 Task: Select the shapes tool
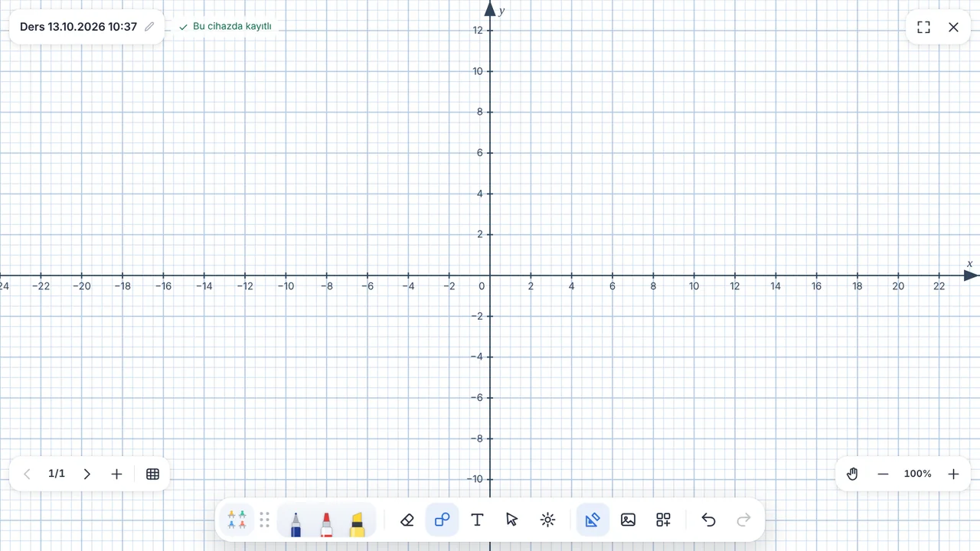pos(442,520)
